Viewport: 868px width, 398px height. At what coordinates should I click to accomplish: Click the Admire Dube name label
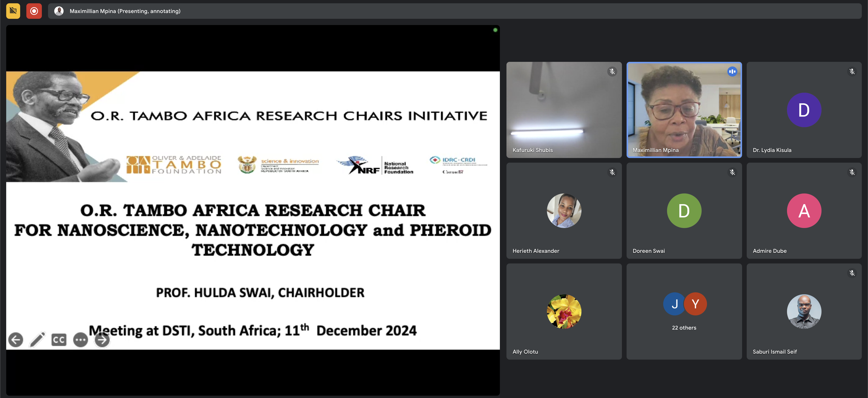pyautogui.click(x=770, y=251)
